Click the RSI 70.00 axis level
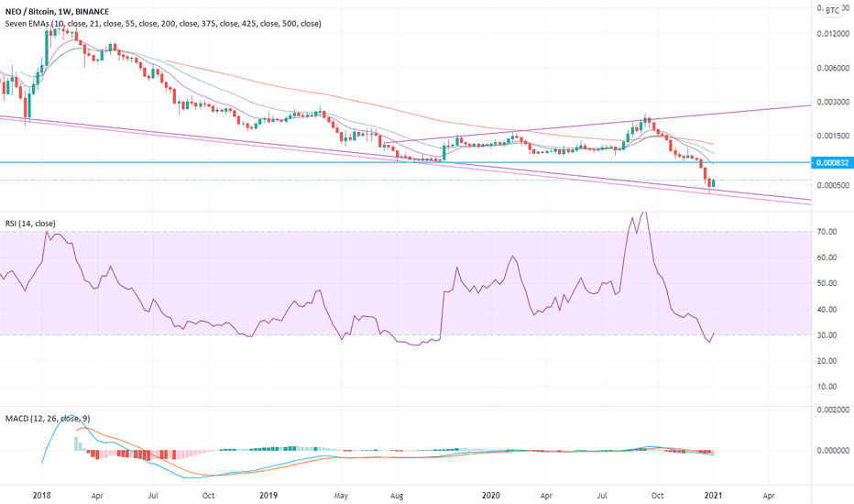 point(827,232)
